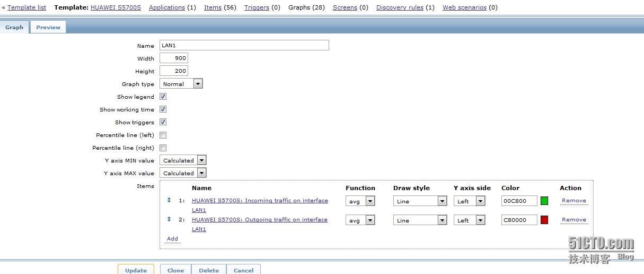Switch to the Graph tab
Image resolution: width=644 pixels, height=274 pixels.
[15, 27]
